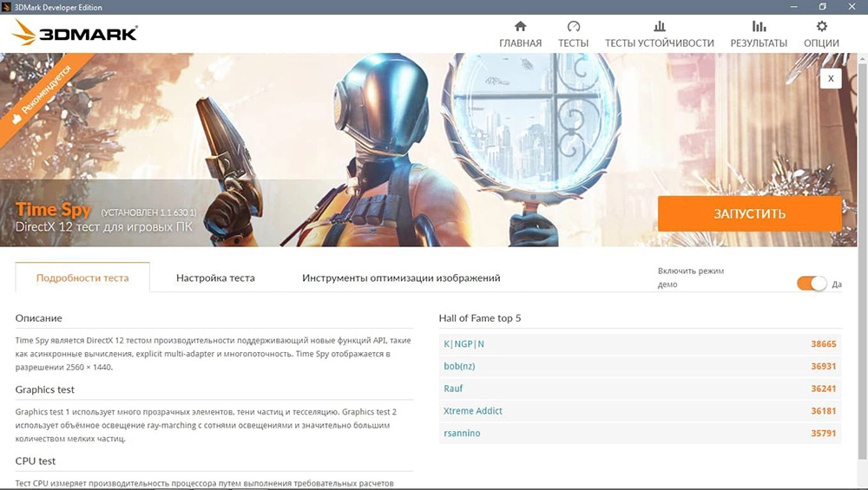
Task: Open rsannino leaderboard entry
Action: click(x=462, y=434)
